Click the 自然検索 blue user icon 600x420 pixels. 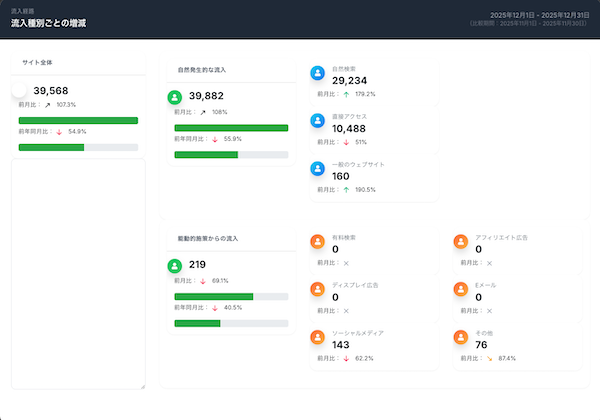[318, 73]
